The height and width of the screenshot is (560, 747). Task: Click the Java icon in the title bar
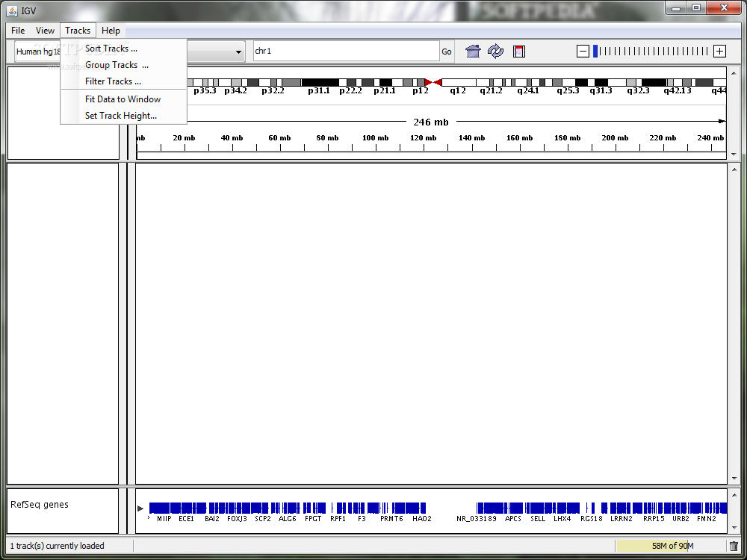tap(13, 11)
